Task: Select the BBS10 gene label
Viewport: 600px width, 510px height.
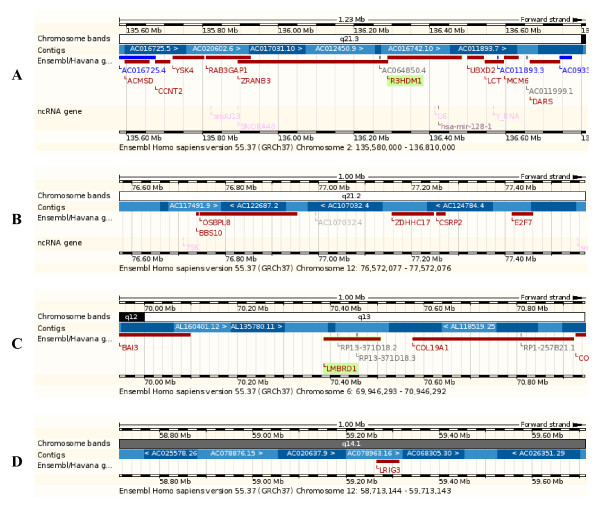Action: point(210,233)
